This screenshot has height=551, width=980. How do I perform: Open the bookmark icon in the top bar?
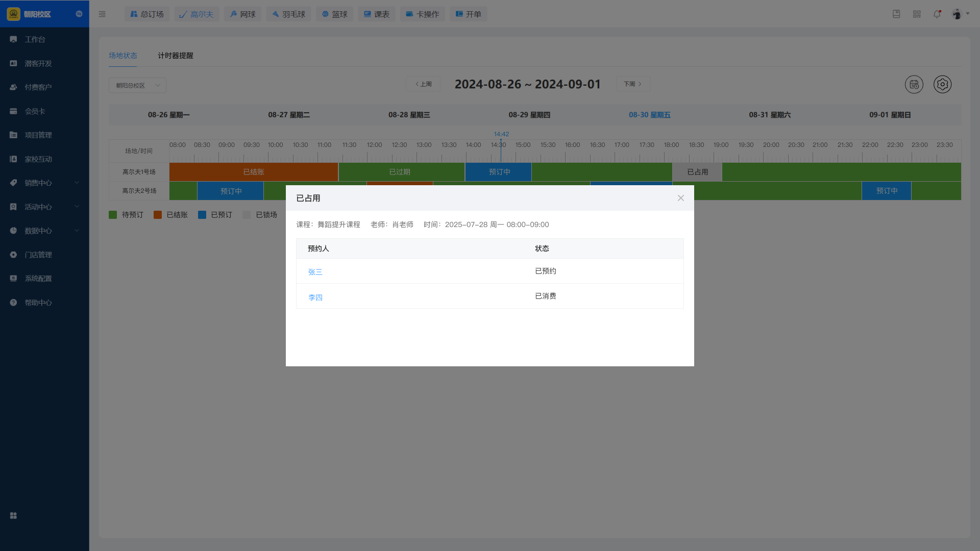[896, 14]
